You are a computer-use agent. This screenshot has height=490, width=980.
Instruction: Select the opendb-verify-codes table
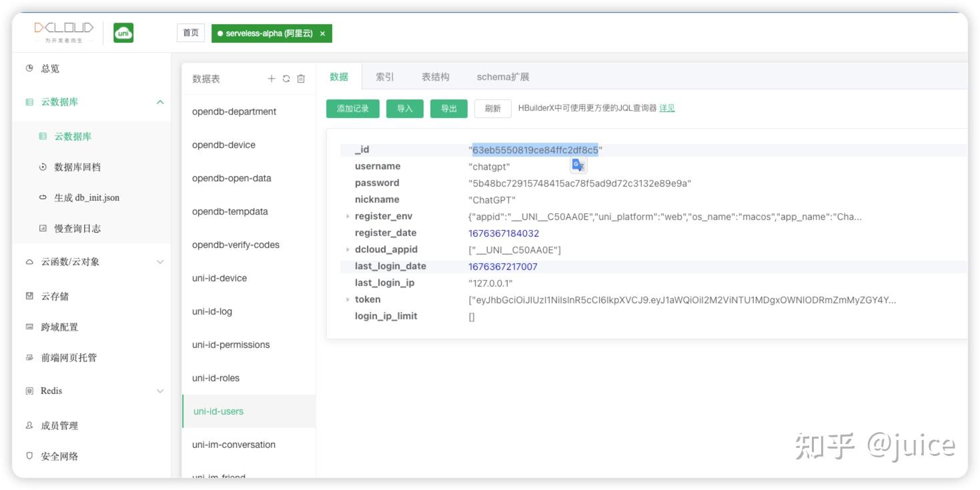click(249, 245)
